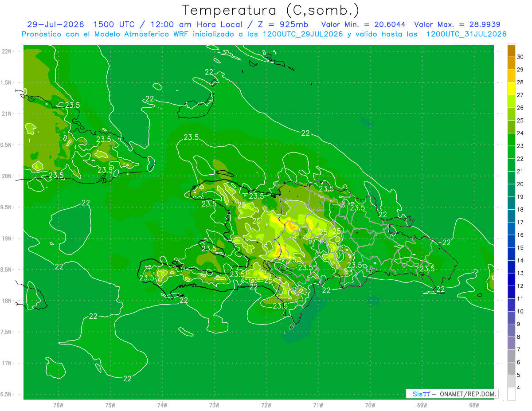Click the teal legend swatch between 18 and 19
Screen dimensions: 532x411
tap(511, 203)
